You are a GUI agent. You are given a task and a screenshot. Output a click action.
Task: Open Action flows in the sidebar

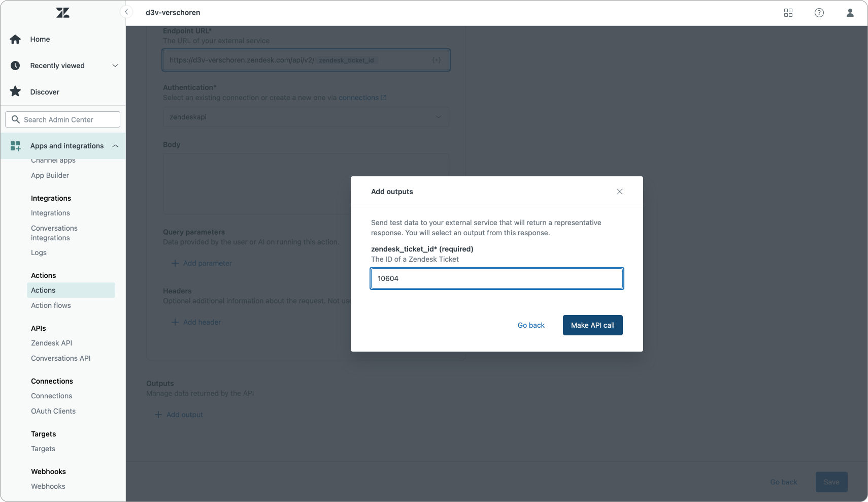coord(51,305)
